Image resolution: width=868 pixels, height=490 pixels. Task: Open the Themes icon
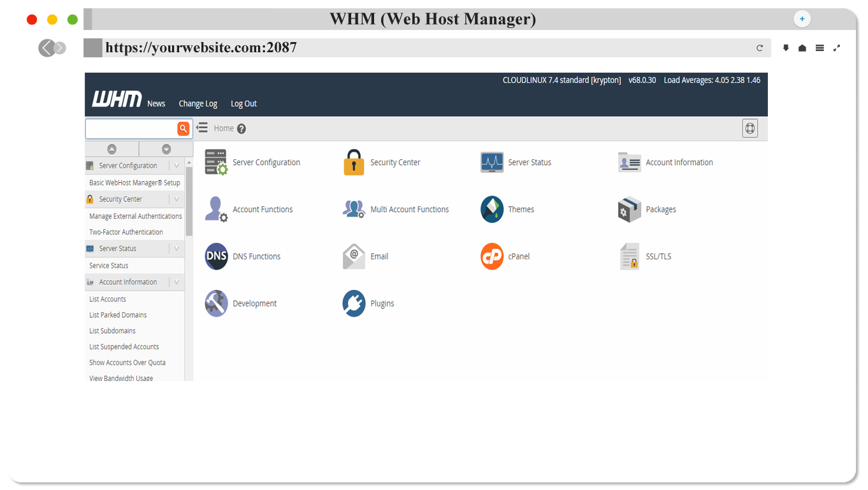[492, 210]
